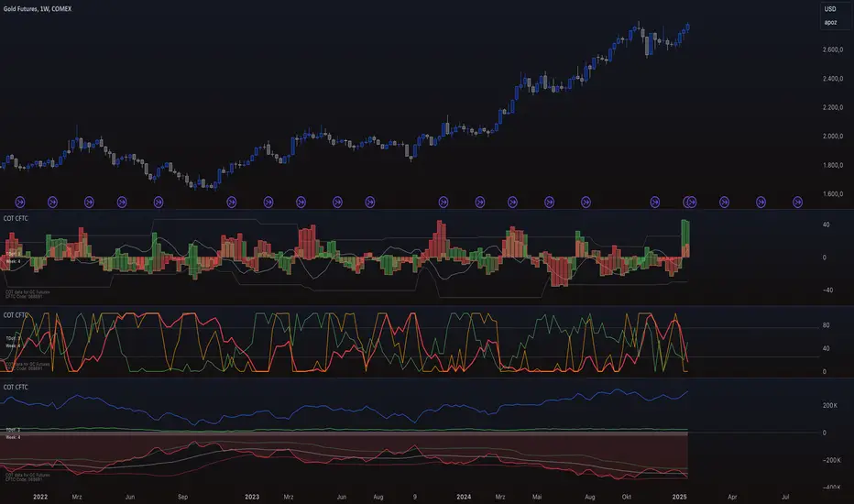Click the 1.800,0 price axis label
The image size is (854, 504).
click(833, 165)
